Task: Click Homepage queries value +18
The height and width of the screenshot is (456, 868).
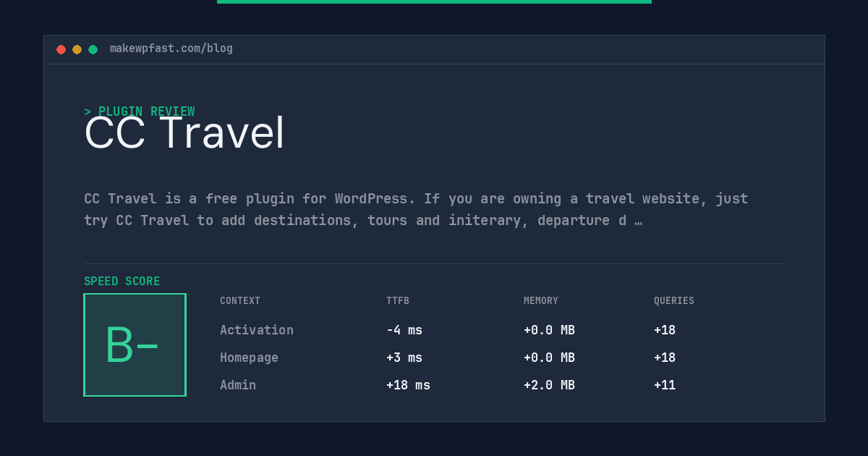Action: tap(665, 358)
